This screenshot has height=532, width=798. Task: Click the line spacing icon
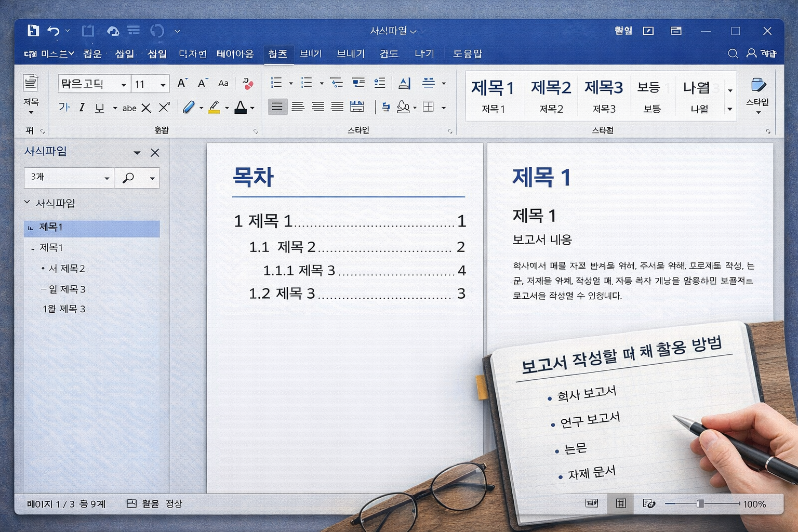tap(429, 83)
